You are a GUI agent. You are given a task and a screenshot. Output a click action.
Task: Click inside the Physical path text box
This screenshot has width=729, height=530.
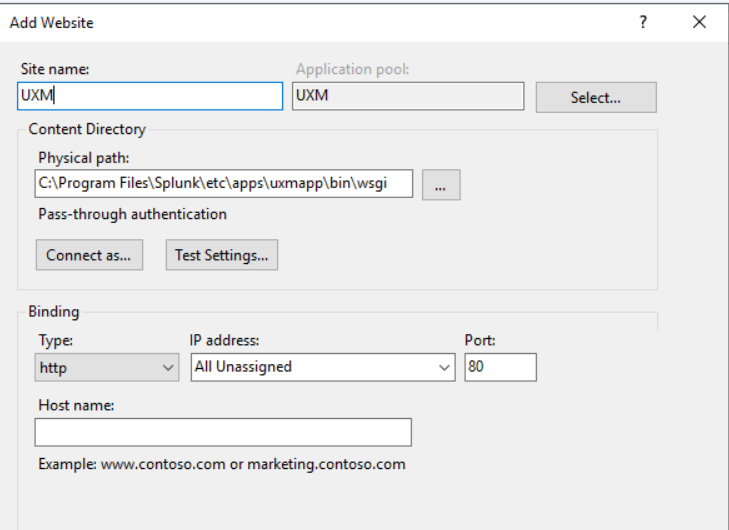tap(223, 184)
